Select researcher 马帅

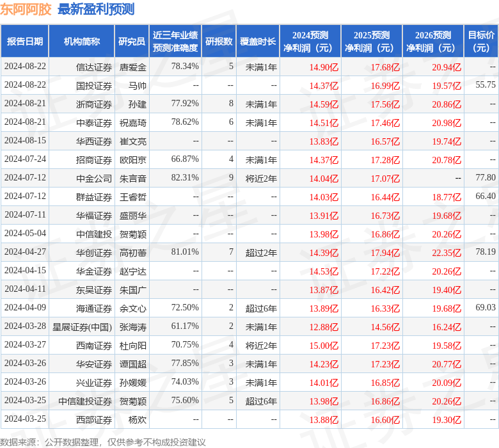138,86
